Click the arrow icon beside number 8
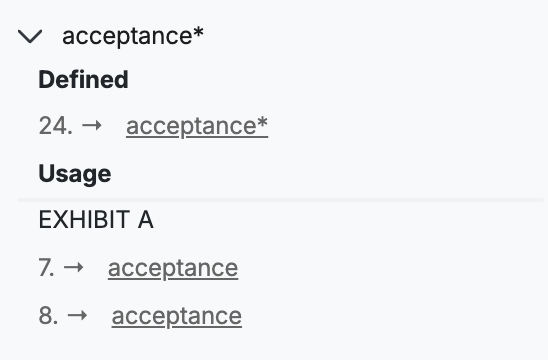 [x=77, y=316]
